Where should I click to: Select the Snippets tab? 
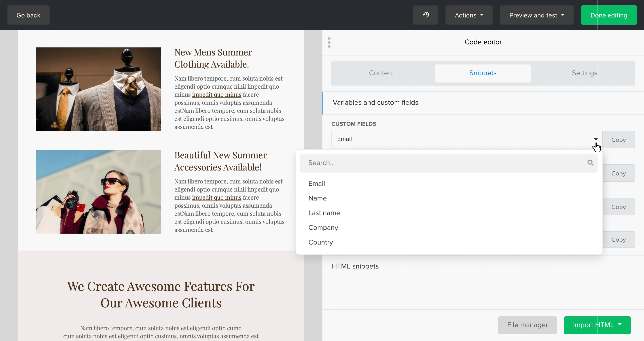(x=483, y=73)
